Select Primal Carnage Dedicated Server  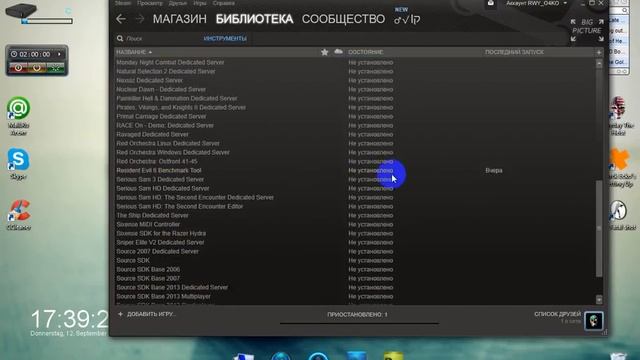pos(161,116)
